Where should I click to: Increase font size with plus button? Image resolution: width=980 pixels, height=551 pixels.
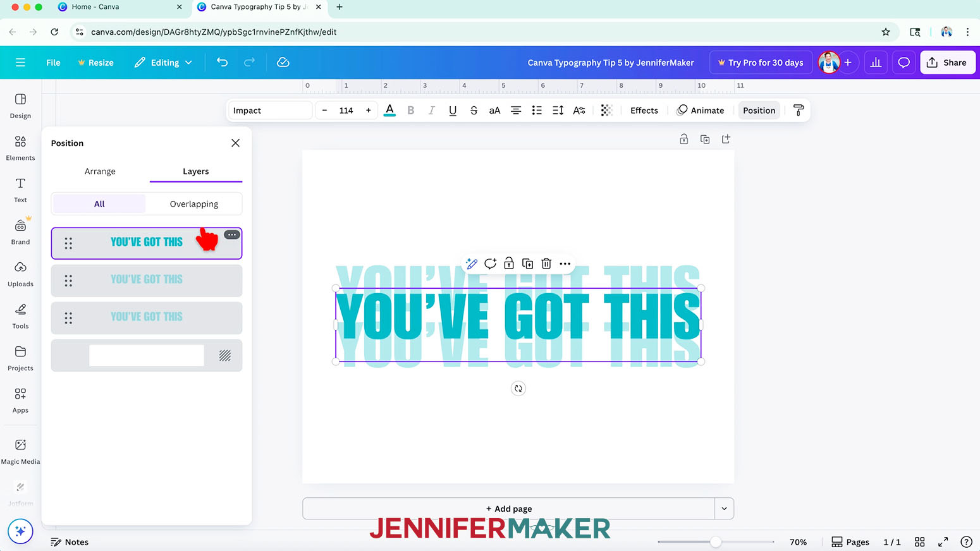(x=368, y=111)
